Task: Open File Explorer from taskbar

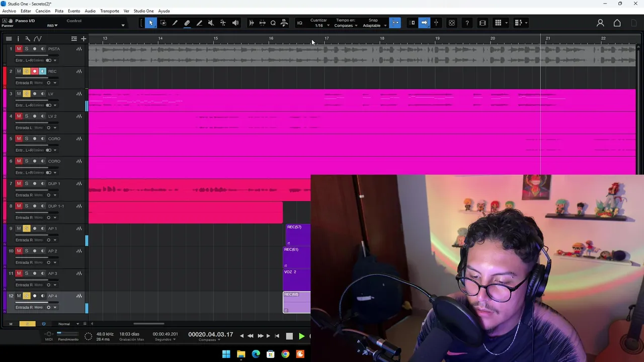Action: click(241, 354)
